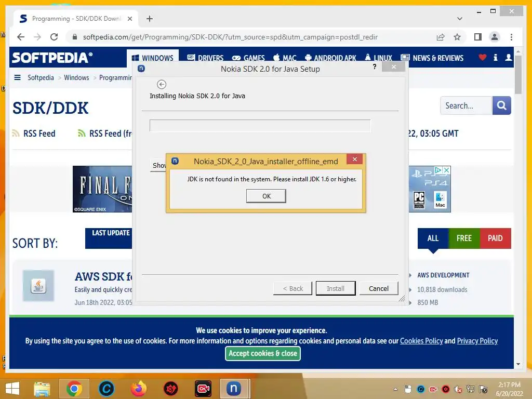Click the taskbar clock 2:17 PM

[x=509, y=389]
